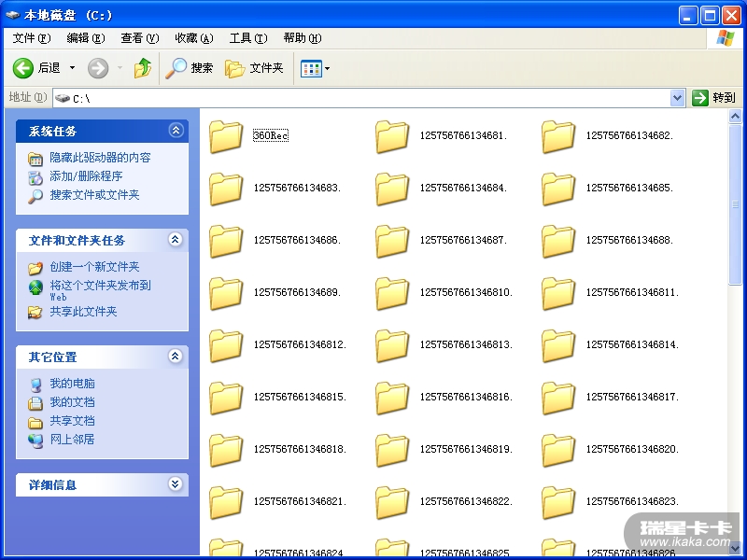Click folder name 1257567661346816.
This screenshot has width=747, height=560.
[466, 397]
